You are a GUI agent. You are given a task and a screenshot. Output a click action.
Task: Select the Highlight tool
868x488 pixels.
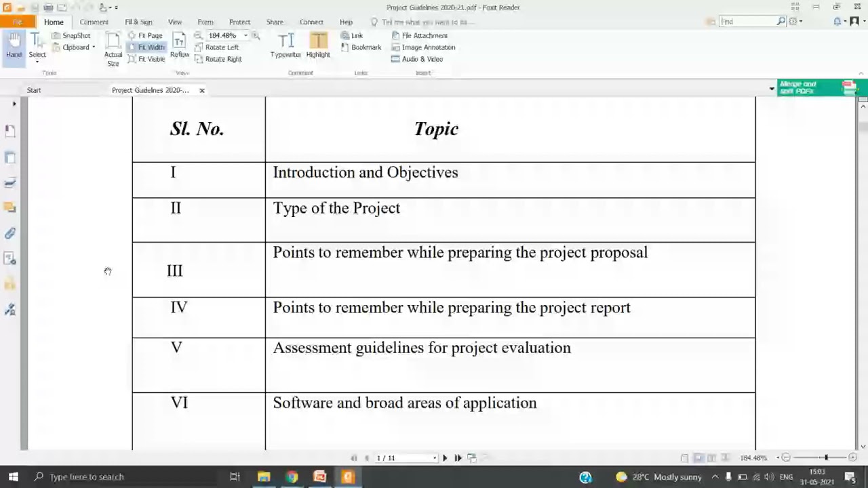coord(318,46)
